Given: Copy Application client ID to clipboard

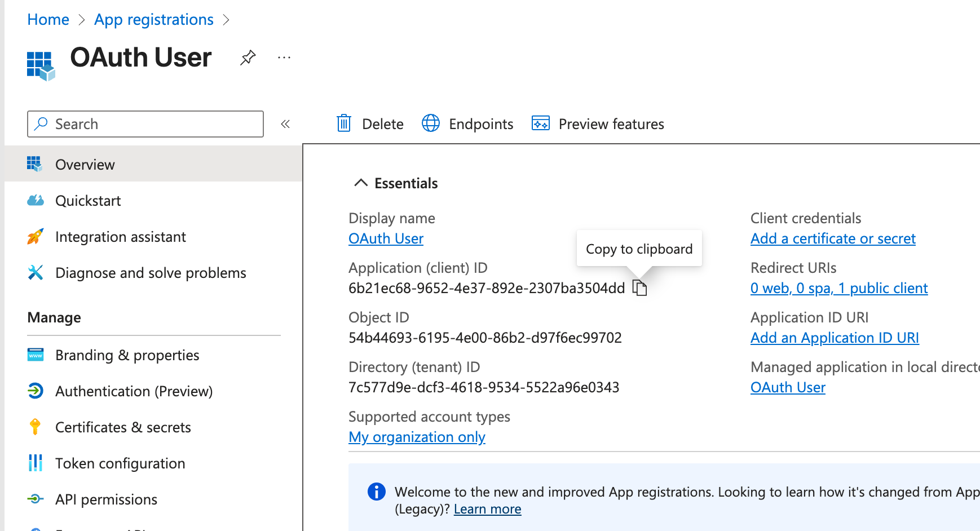Looking at the screenshot, I should point(640,287).
